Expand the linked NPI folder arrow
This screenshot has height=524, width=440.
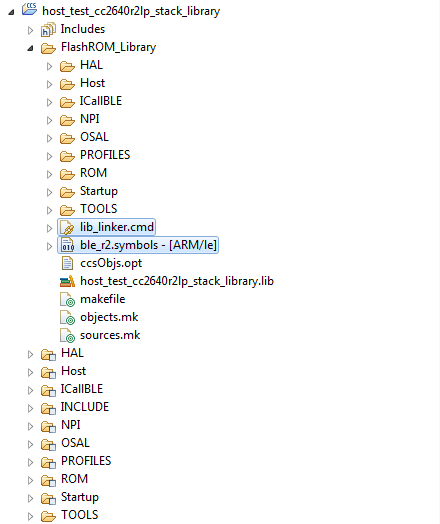30,426
